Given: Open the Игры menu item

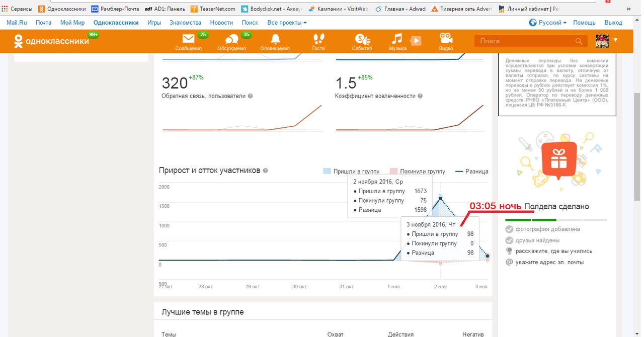Looking at the screenshot, I should [154, 23].
